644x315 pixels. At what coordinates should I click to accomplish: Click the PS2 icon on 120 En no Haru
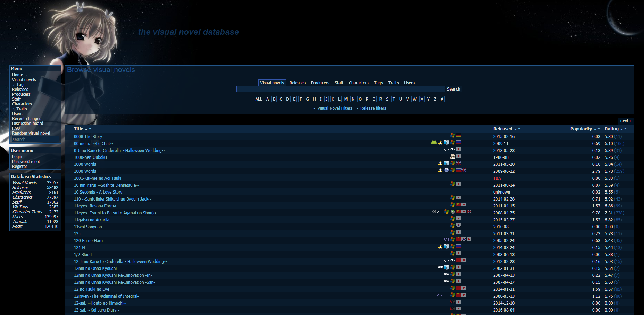pos(446,239)
